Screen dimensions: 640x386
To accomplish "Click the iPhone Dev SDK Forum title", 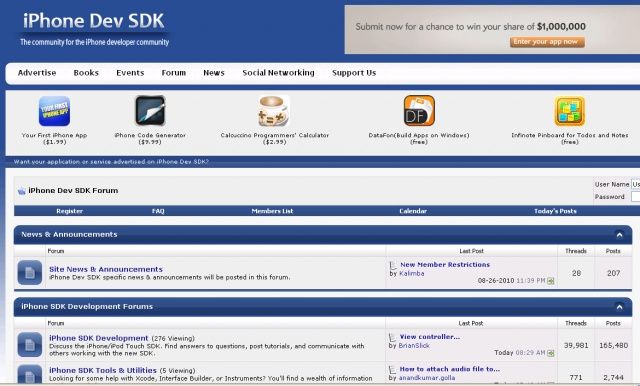I will coord(73,191).
